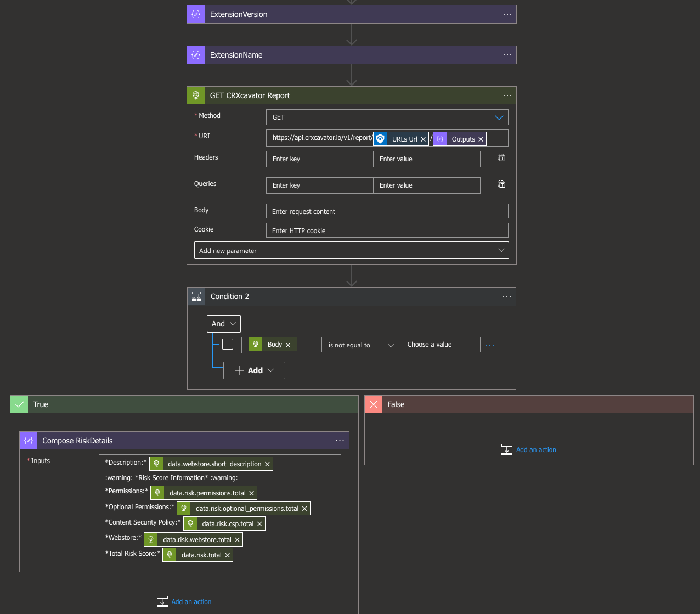Open the Method GET dropdown
The image size is (700, 614).
tap(387, 117)
